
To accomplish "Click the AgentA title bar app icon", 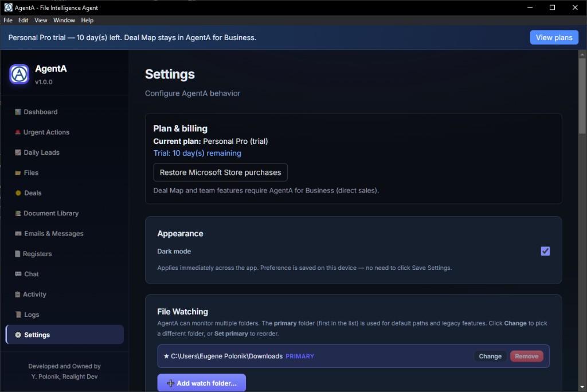I will (x=8, y=7).
